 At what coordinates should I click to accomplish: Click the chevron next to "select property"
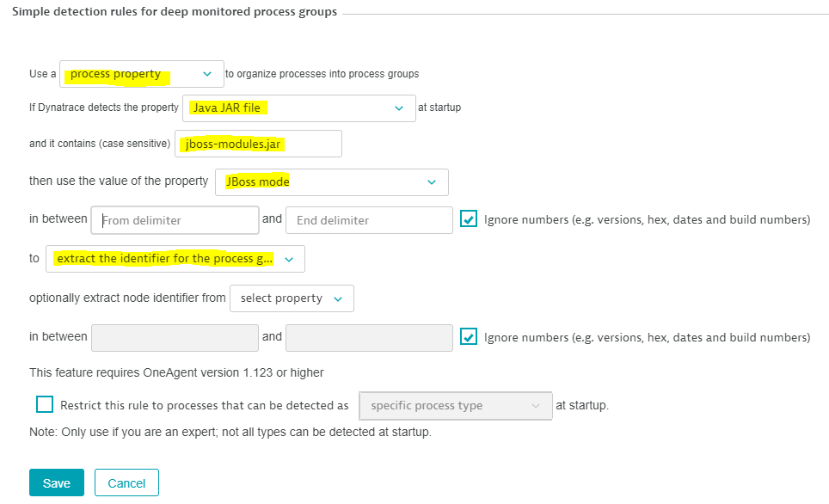[x=338, y=298]
